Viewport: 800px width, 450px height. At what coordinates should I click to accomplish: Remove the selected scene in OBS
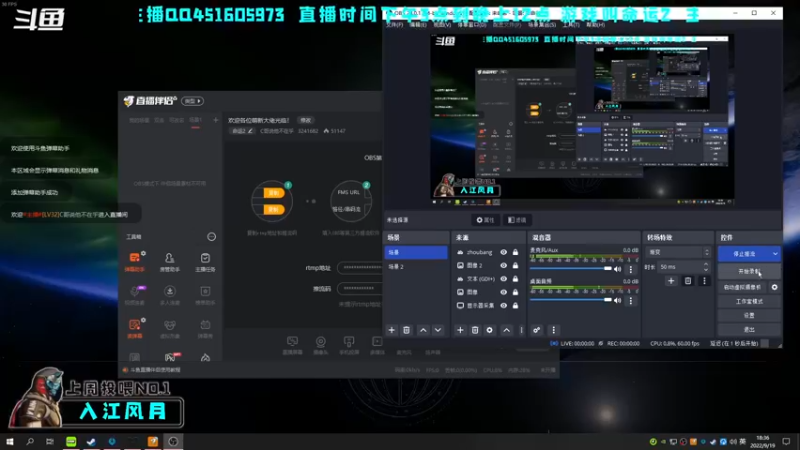406,330
